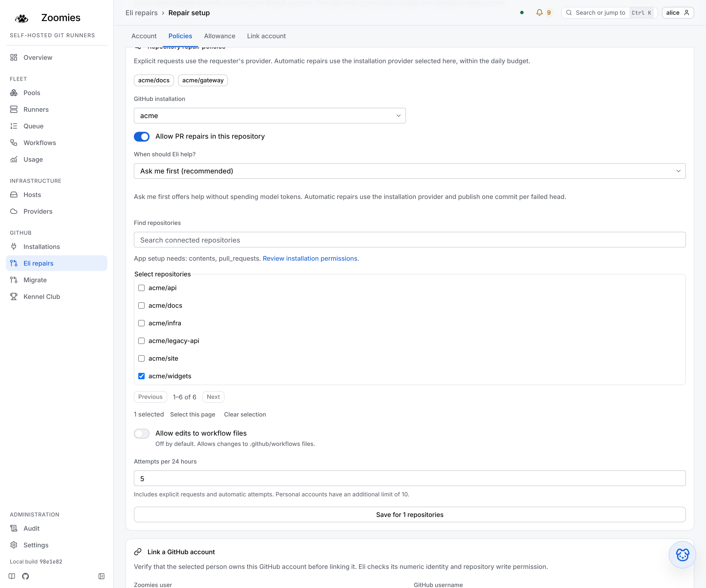
Task: Click the Zoomies paw logo
Action: click(22, 18)
